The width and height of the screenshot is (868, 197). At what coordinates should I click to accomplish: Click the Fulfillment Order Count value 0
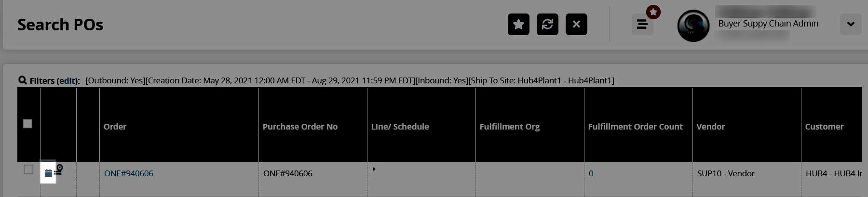[591, 173]
